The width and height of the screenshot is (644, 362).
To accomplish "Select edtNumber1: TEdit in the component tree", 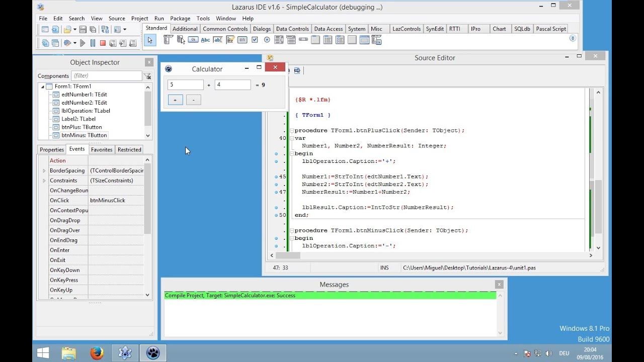I will (84, 95).
